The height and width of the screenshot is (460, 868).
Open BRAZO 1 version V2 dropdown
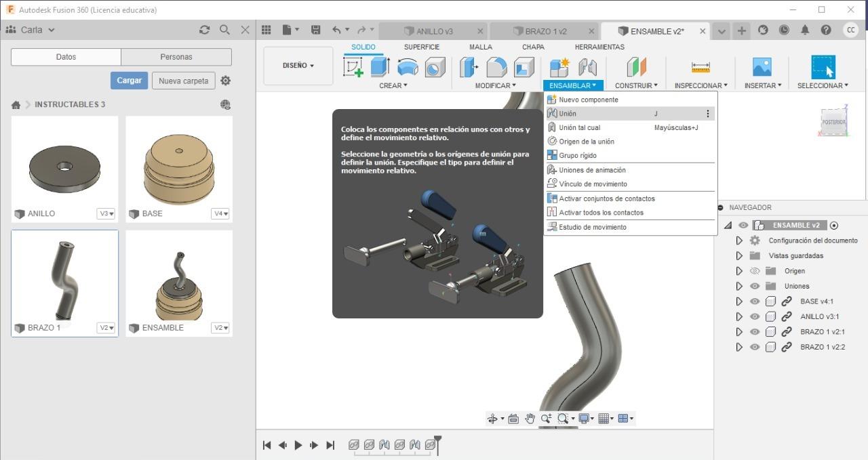pos(106,328)
